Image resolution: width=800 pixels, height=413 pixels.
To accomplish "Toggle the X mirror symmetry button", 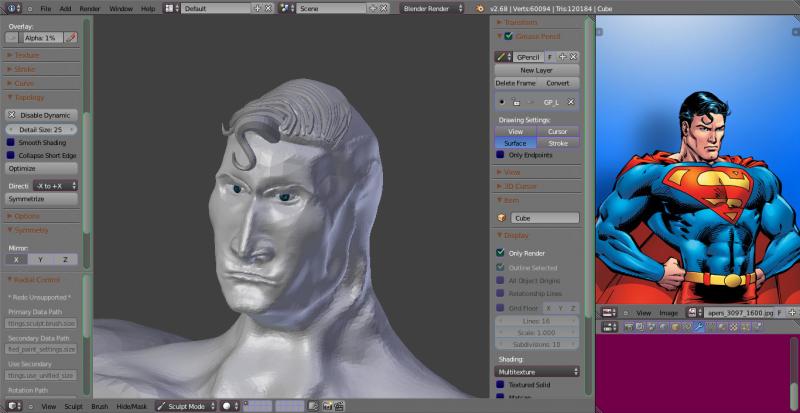I will tap(16, 259).
